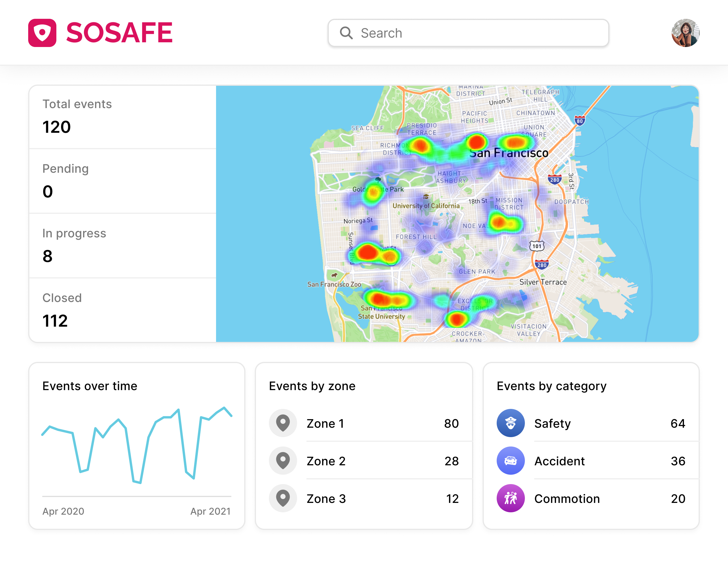Open the user profile avatar
728x564 pixels.
pos(685,33)
